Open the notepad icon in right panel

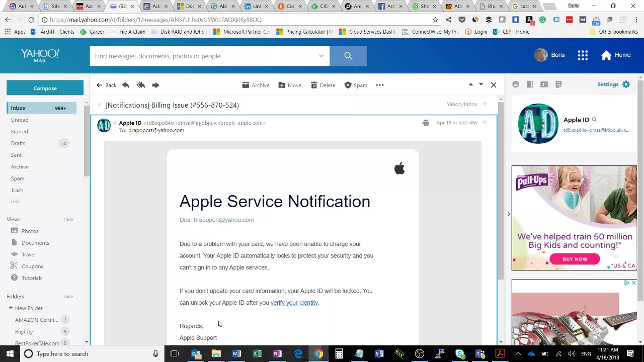point(558,84)
